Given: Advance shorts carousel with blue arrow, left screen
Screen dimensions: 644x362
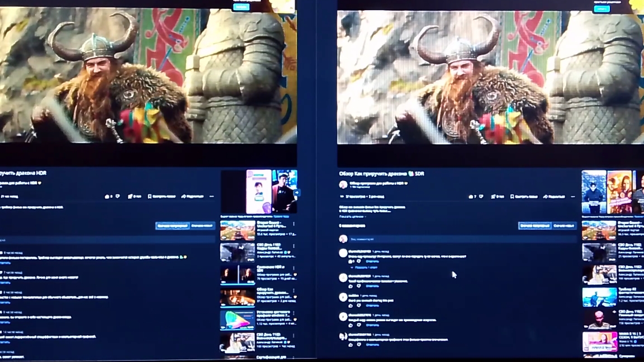Looking at the screenshot, I should click(296, 193).
